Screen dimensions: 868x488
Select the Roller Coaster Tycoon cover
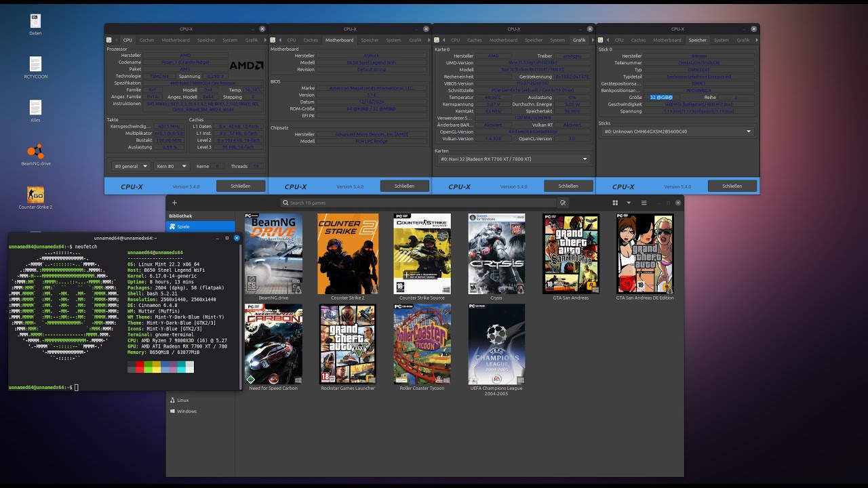tap(422, 344)
